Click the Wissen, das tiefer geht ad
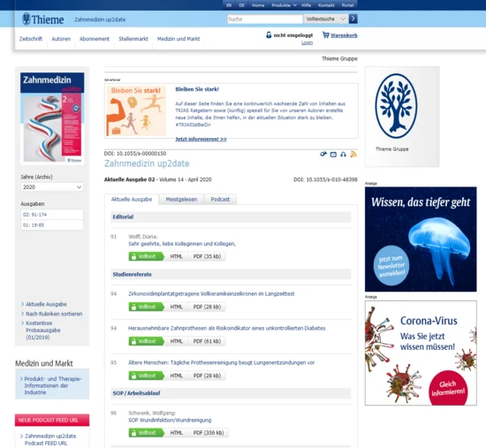This screenshot has width=486, height=448. point(421,239)
